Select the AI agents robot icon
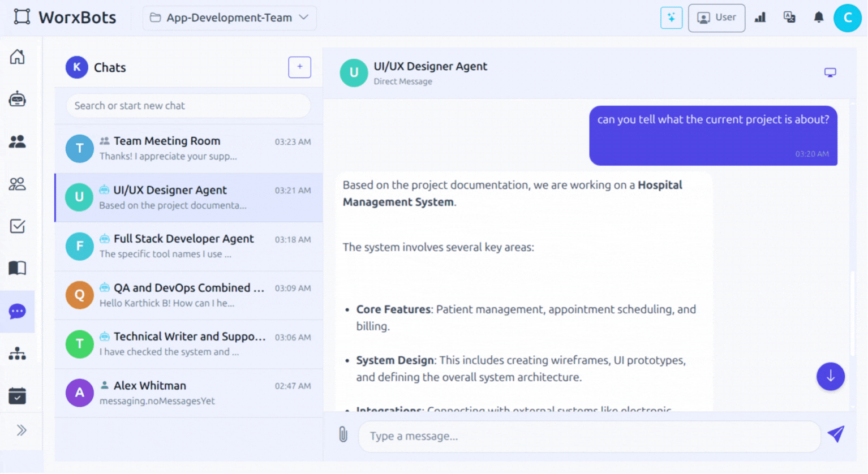 pyautogui.click(x=17, y=99)
